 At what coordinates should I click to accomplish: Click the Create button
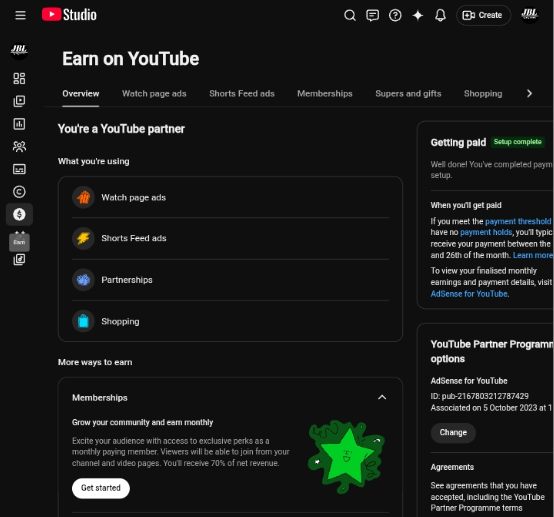click(483, 15)
